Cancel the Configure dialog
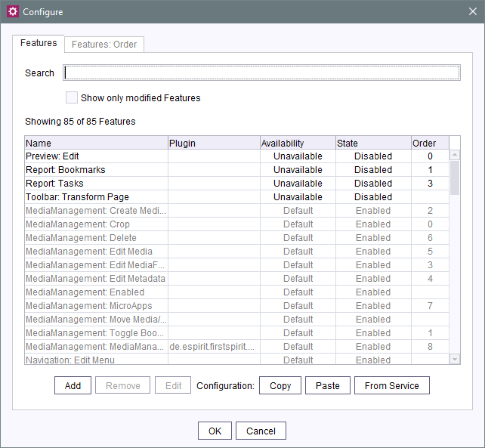This screenshot has height=448, width=485. click(x=261, y=431)
